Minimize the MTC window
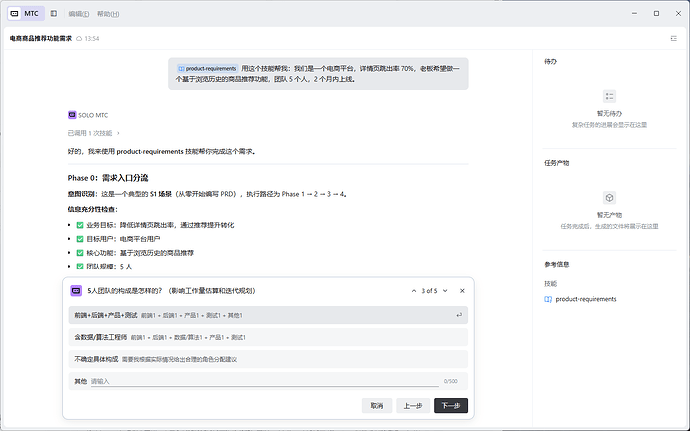 click(634, 14)
